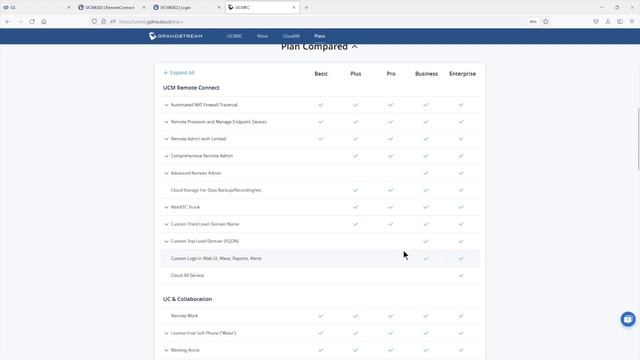
Task: Click the zoom level indicator in address bar
Action: (x=533, y=22)
